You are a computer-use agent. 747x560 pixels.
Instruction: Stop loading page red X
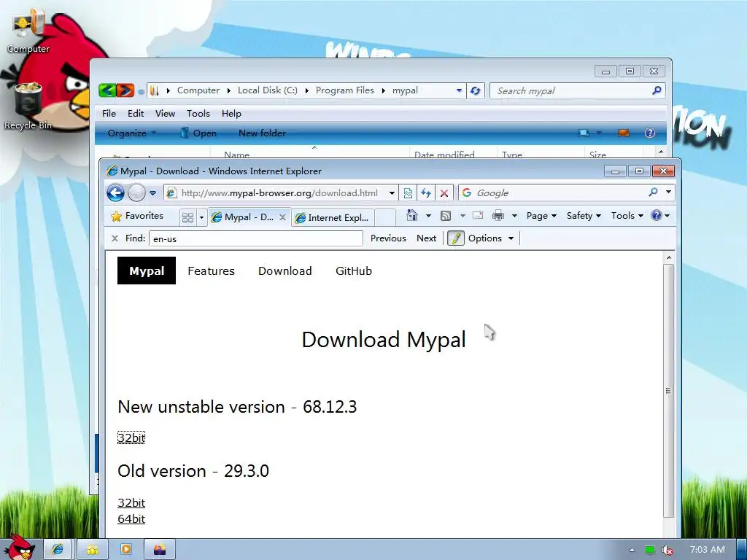pyautogui.click(x=444, y=192)
